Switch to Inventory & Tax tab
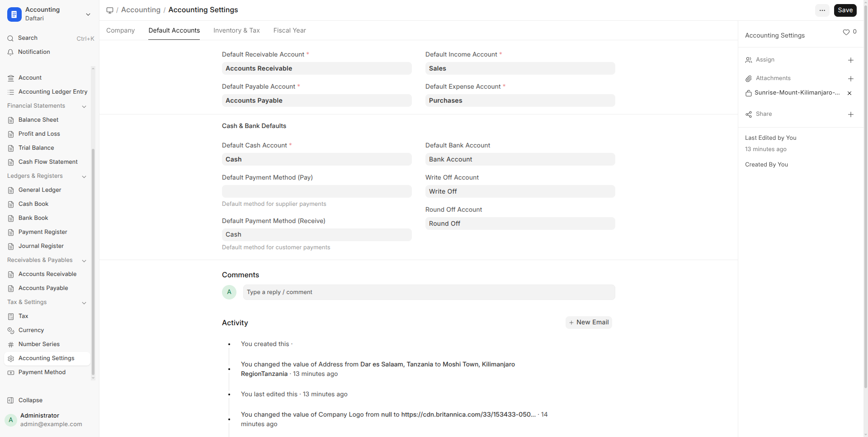 pyautogui.click(x=236, y=30)
